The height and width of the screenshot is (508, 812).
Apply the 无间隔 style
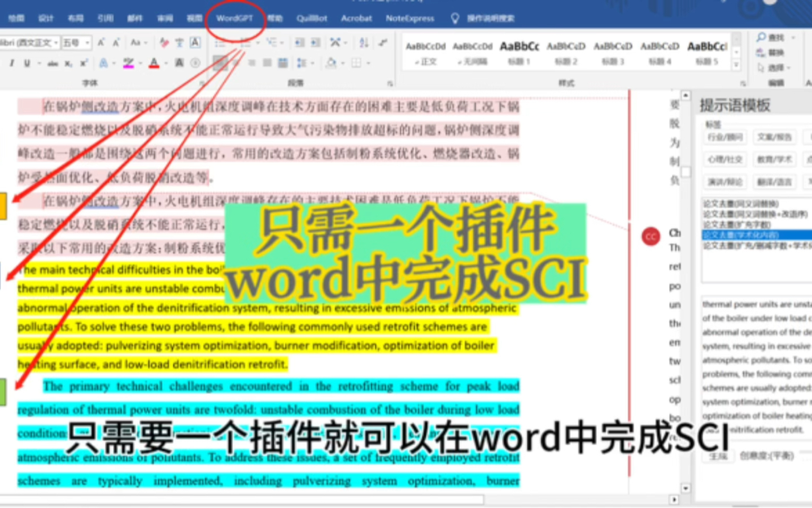[x=473, y=53]
